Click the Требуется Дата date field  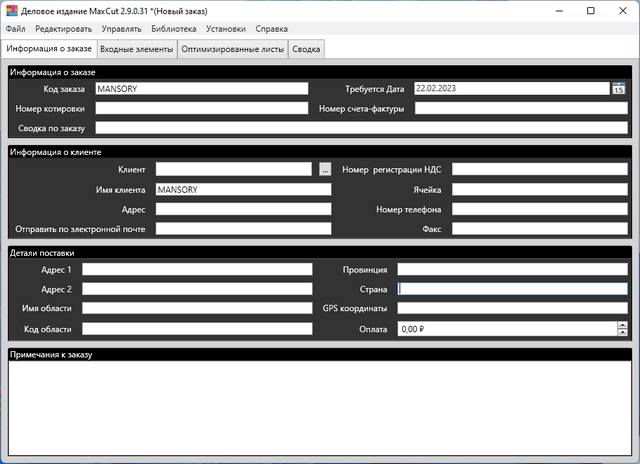[x=511, y=89]
